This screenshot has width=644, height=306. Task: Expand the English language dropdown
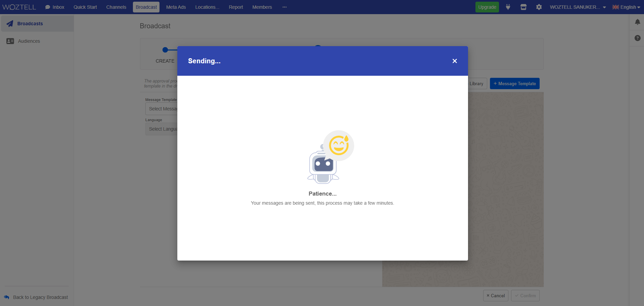click(626, 7)
